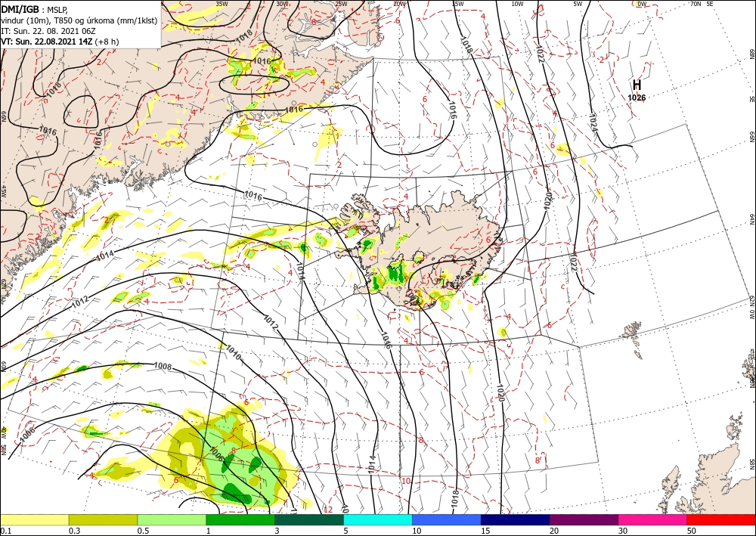
Task: Pick the blue 10–15 legend swatch
Action: click(x=447, y=519)
